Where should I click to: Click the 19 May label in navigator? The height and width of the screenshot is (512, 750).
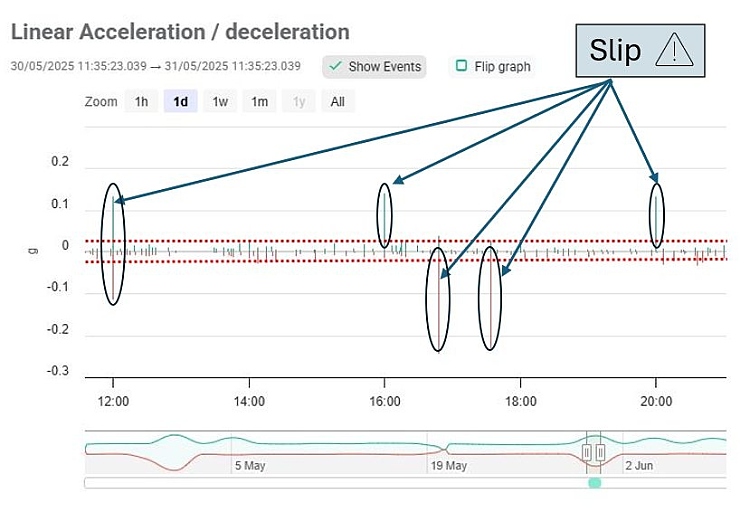(x=449, y=466)
